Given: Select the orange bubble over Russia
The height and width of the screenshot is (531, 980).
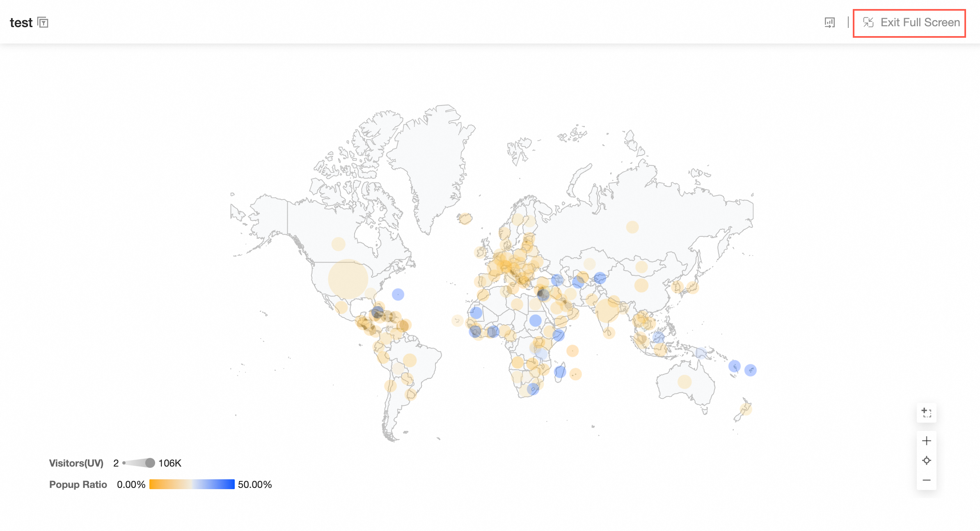Looking at the screenshot, I should (632, 227).
